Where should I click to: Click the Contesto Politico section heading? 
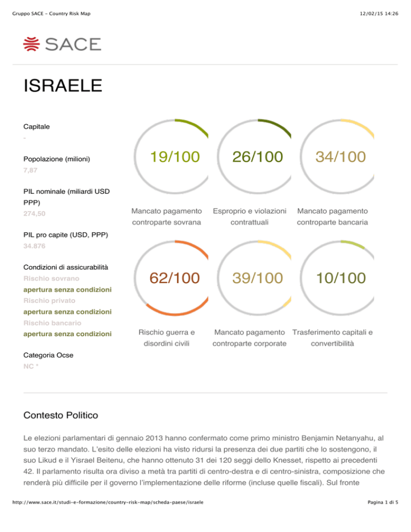coord(61,415)
